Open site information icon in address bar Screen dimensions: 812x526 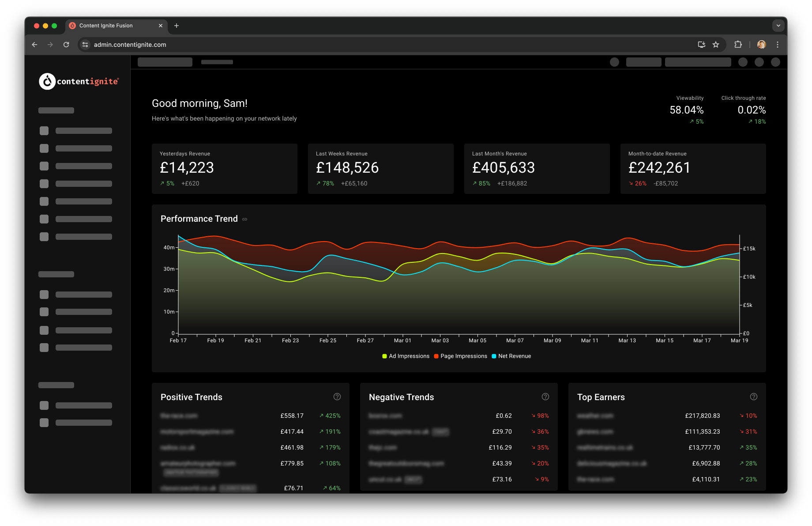pyautogui.click(x=86, y=45)
